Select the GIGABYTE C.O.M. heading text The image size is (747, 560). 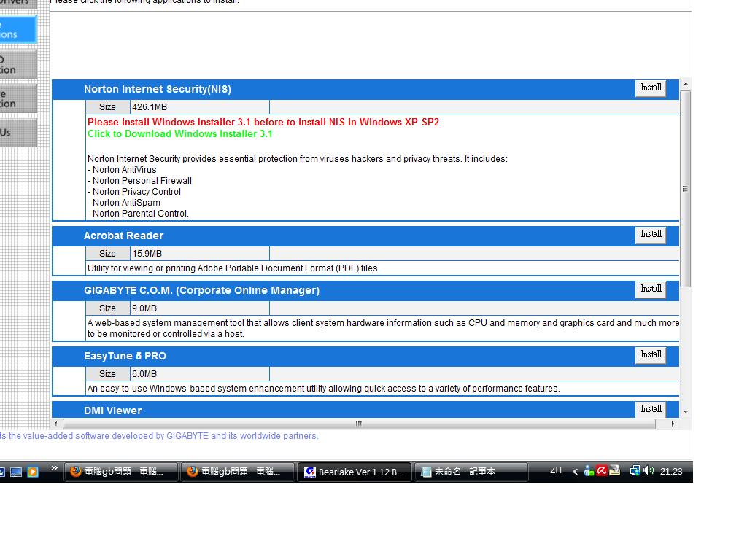tap(201, 290)
